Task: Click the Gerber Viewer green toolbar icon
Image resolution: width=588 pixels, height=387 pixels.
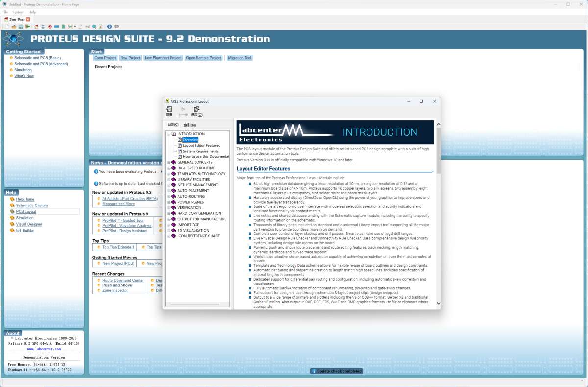Action: (63, 26)
